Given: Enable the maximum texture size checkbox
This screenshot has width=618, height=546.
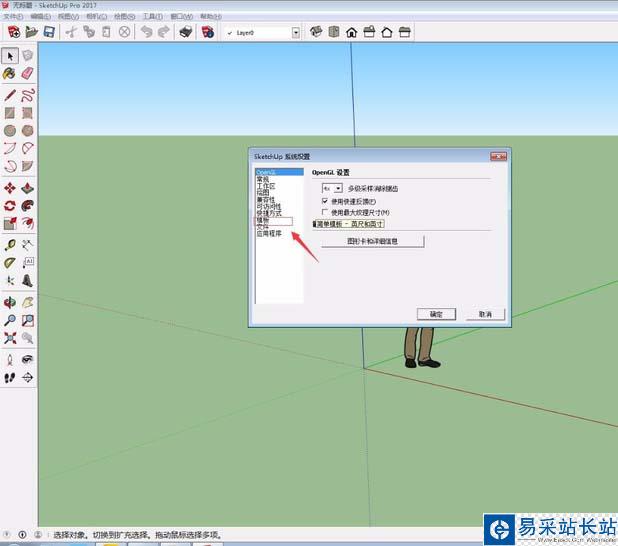Looking at the screenshot, I should click(x=325, y=212).
